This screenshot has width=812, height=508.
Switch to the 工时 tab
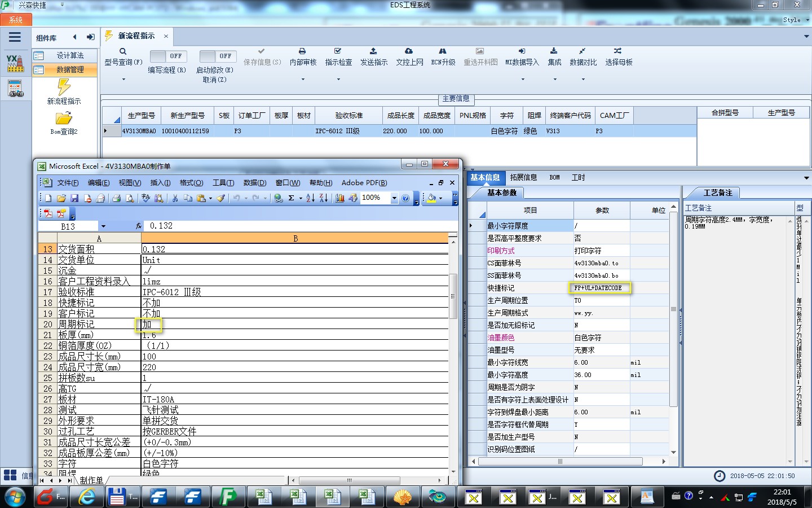coord(578,178)
